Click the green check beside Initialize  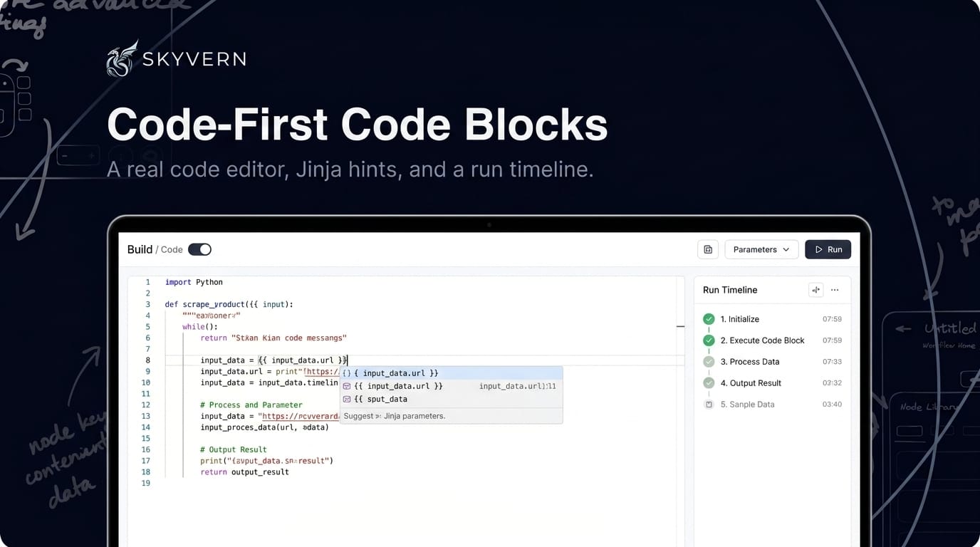point(709,319)
